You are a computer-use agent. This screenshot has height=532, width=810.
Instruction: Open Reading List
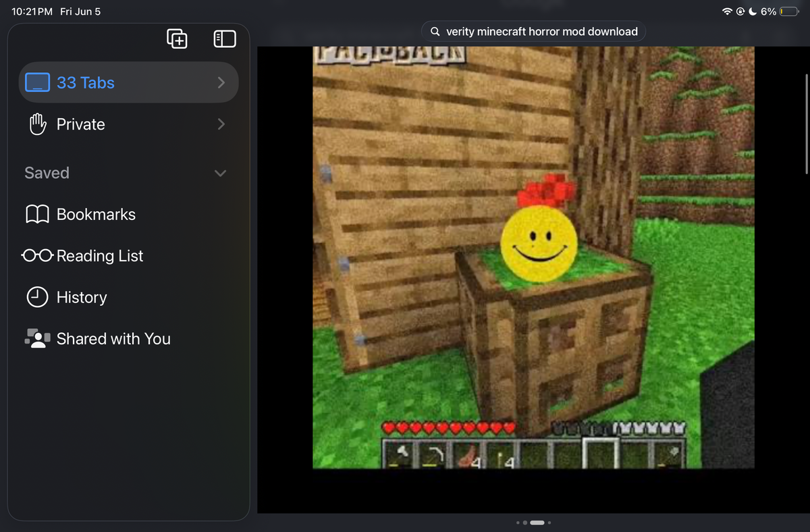click(128, 256)
